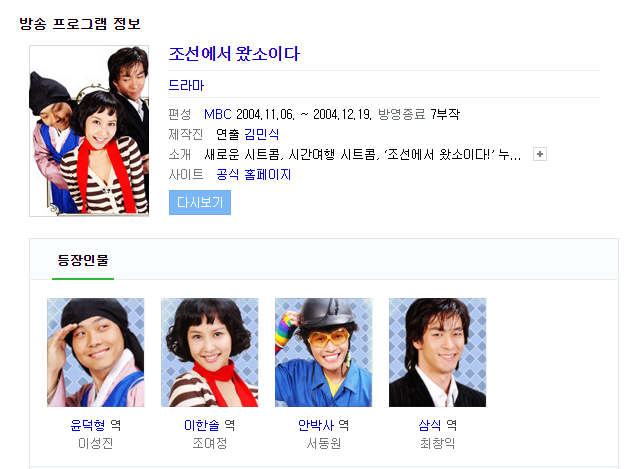Open the 윤덕형 character name link
Screen dimensions: 638x469
(x=87, y=425)
